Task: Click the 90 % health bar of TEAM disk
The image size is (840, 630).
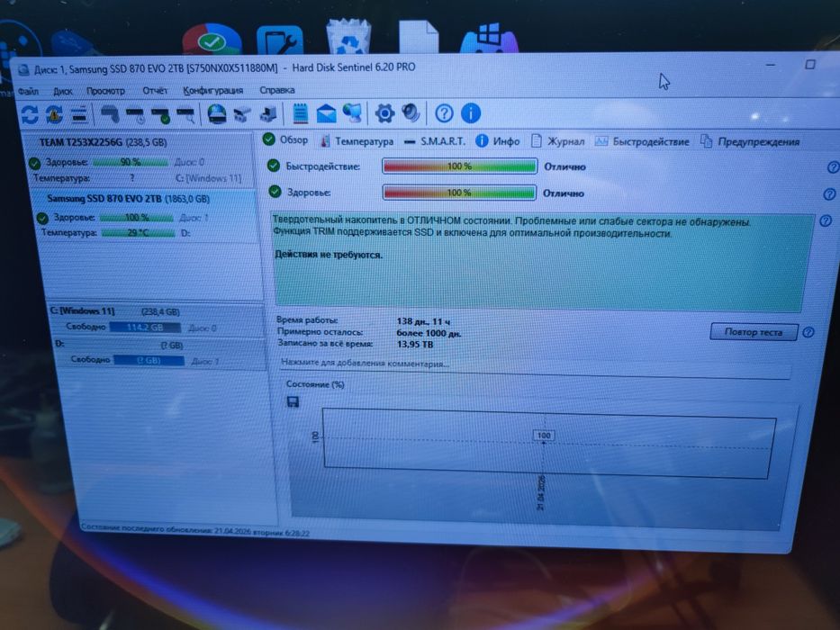Action: point(131,161)
